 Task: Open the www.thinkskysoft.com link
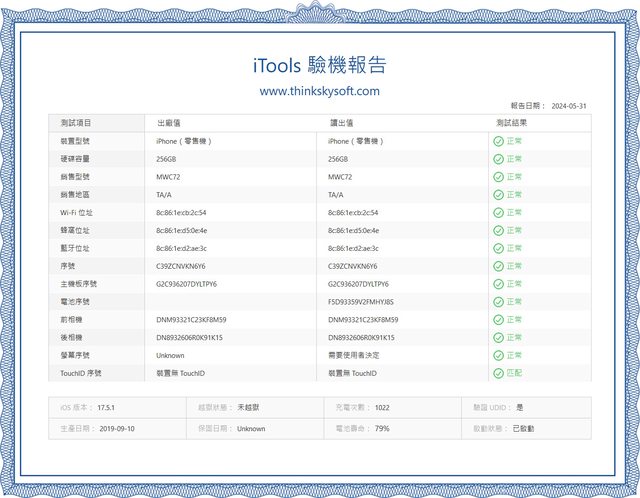click(x=320, y=91)
